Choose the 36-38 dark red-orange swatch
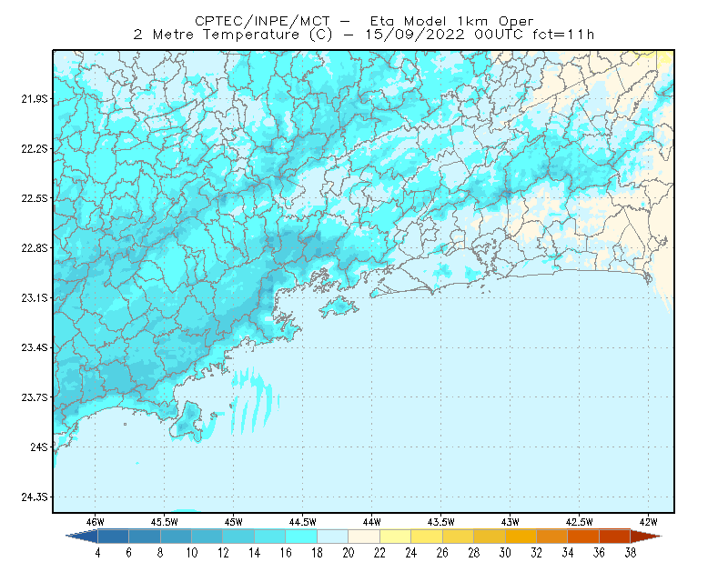Viewport: 728px width, 562px height. [x=615, y=537]
